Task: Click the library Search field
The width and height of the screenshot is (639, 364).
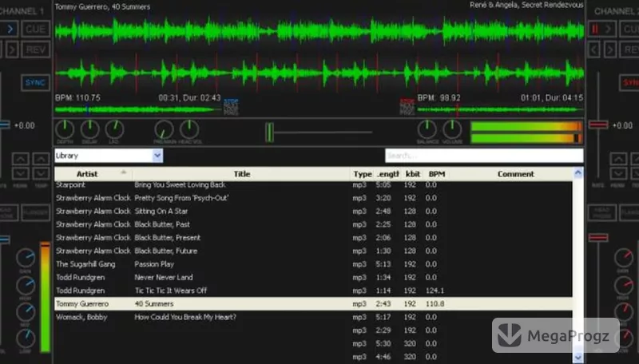Action: tap(484, 156)
